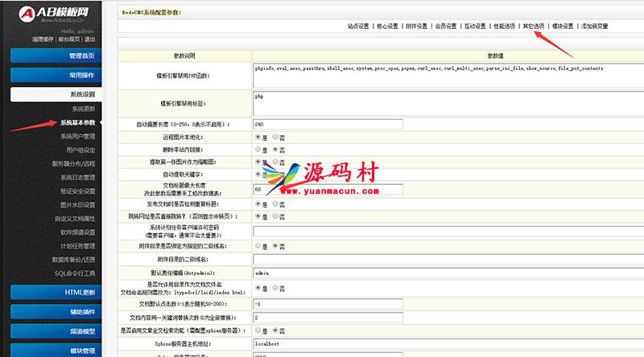Select 否 for 是否启用文章全文检索功能
Screen dimensions: 644x357
(275, 330)
